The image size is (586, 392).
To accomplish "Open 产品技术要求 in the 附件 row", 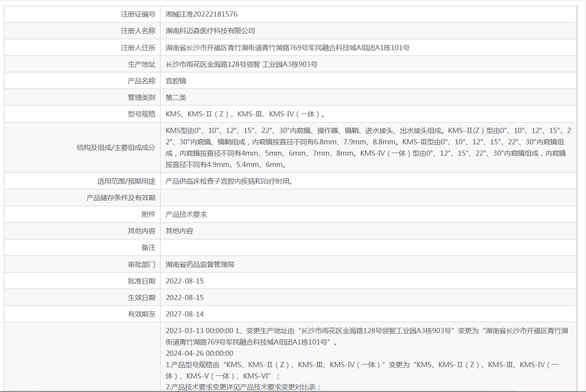I will [186, 214].
